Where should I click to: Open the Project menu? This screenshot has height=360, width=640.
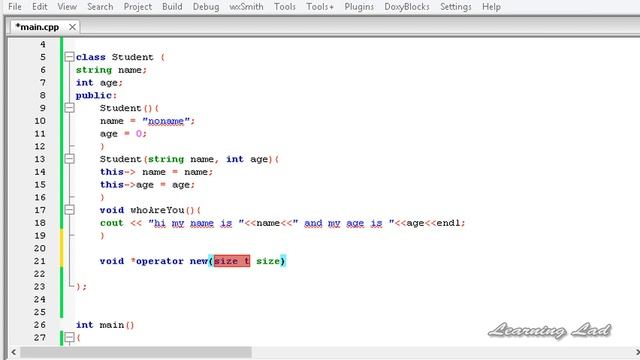click(138, 7)
